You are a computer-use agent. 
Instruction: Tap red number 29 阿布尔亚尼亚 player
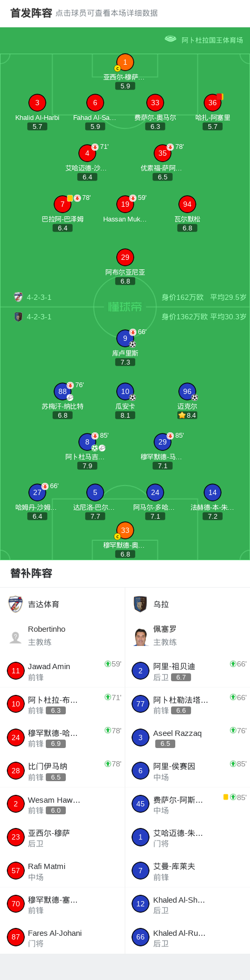pyautogui.click(x=125, y=257)
